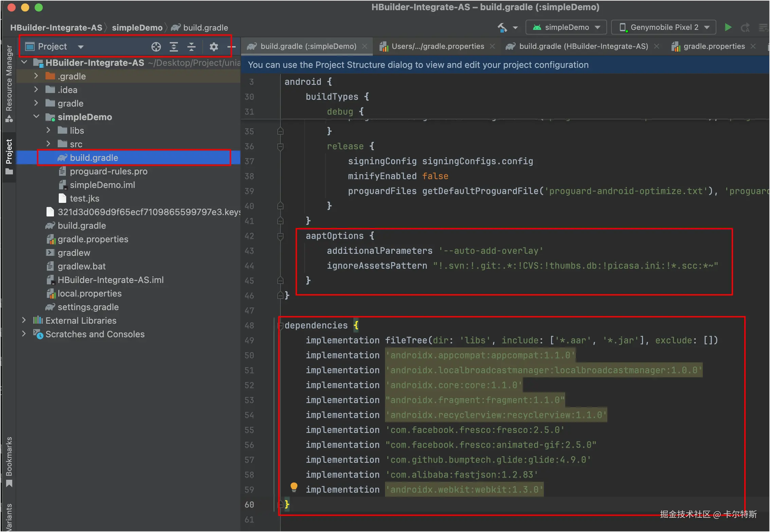This screenshot has height=532, width=770.
Task: Click the yellow lightbulb intention icon
Action: [294, 487]
